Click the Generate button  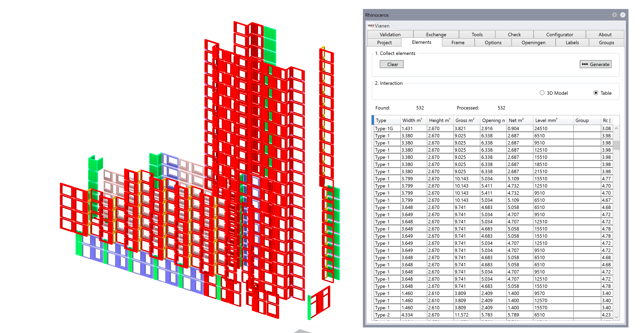595,64
